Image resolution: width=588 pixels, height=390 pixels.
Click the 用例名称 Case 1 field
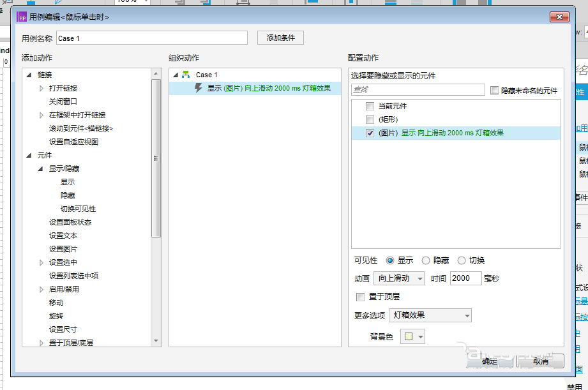tap(152, 38)
